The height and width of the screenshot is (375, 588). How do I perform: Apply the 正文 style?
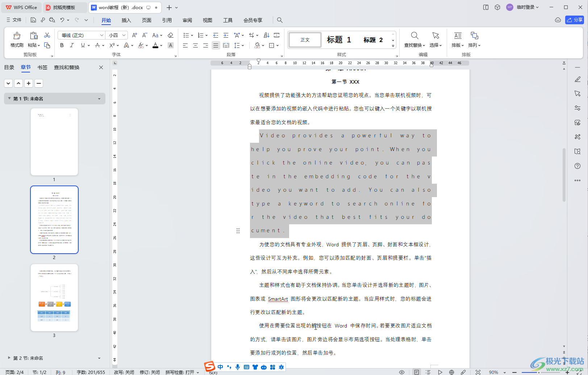[305, 40]
